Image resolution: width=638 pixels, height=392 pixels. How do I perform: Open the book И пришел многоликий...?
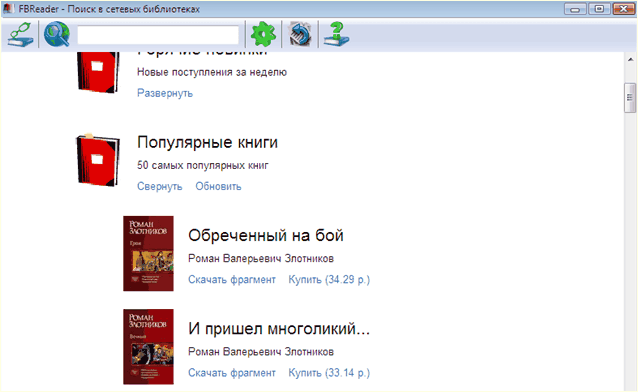pos(279,328)
